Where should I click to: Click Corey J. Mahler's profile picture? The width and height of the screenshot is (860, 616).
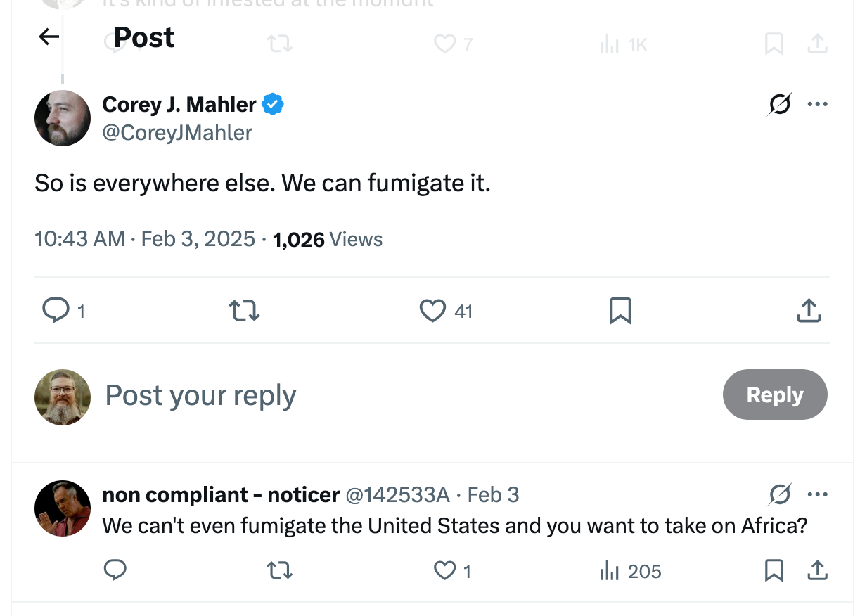(63, 118)
